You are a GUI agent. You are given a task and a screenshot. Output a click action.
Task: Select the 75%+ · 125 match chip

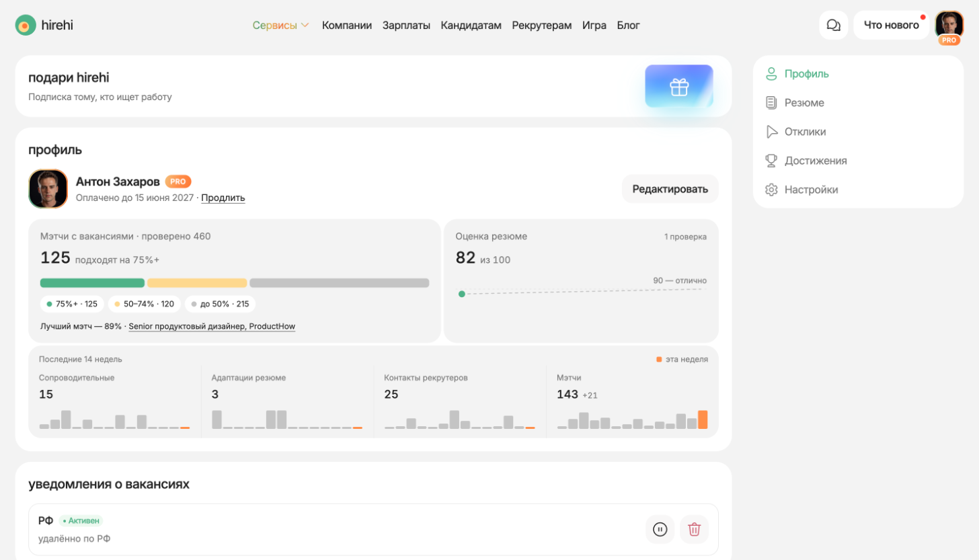[72, 304]
